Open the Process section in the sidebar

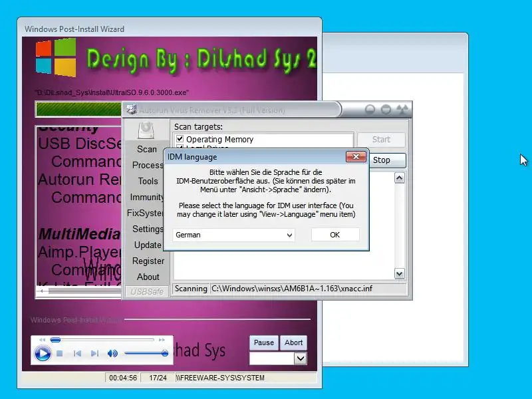click(x=148, y=165)
